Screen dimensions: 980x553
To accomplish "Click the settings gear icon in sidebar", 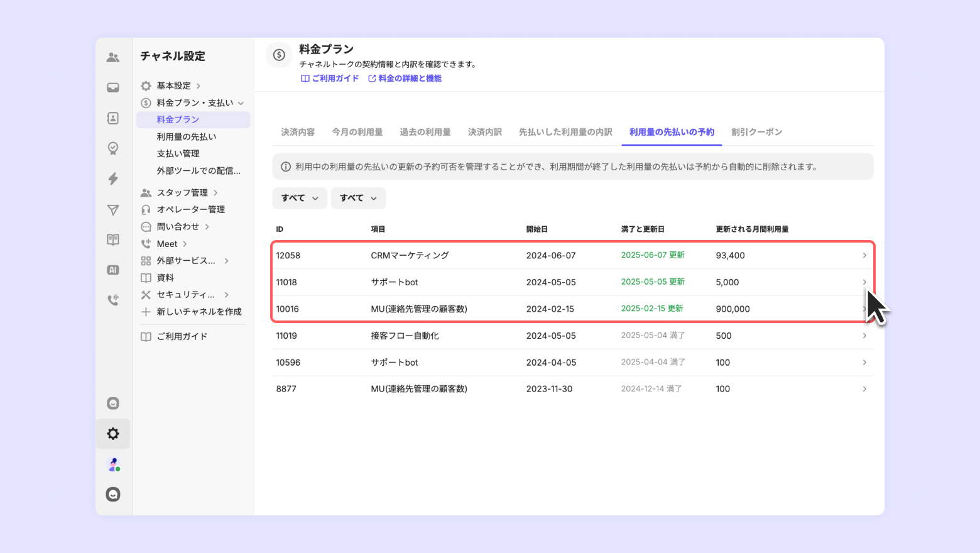I will 113,434.
